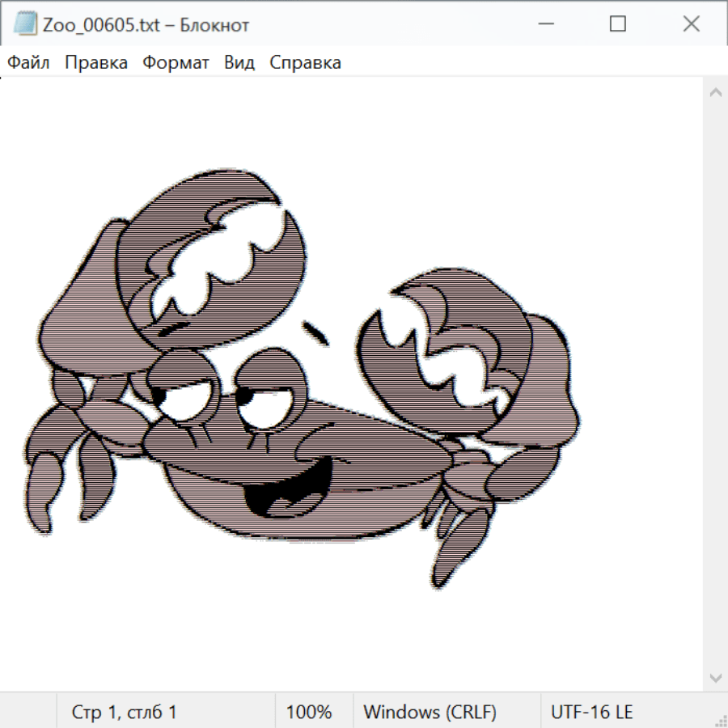Click the Notepad icon in title bar
The height and width of the screenshot is (728, 728).
24,24
